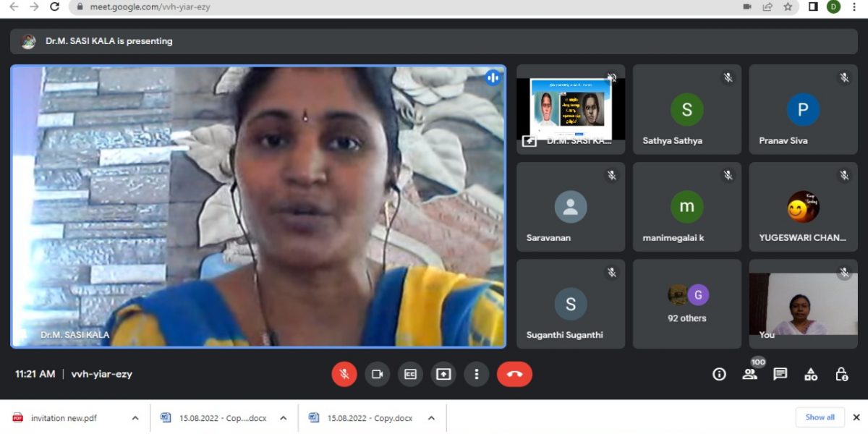Open the Activities panel

(x=811, y=374)
